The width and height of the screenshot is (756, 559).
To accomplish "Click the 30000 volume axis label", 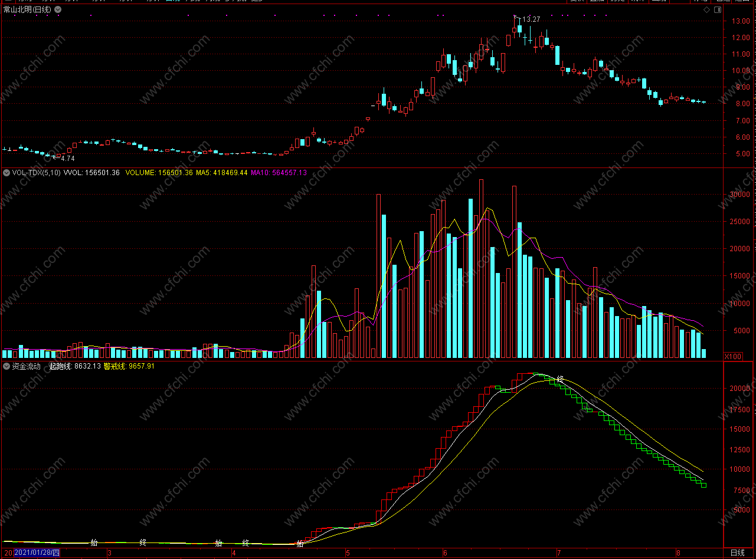I will click(x=741, y=195).
